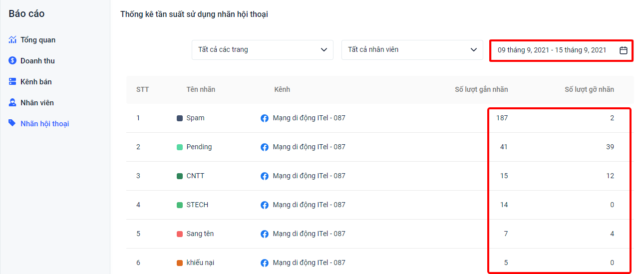Open the calendar icon in date field
The height and width of the screenshot is (274, 644).
tap(623, 50)
